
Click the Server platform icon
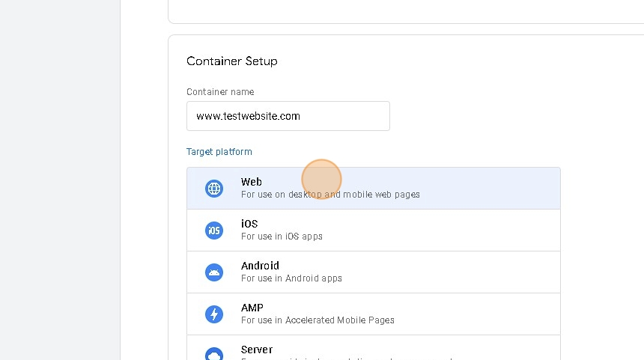pyautogui.click(x=214, y=354)
